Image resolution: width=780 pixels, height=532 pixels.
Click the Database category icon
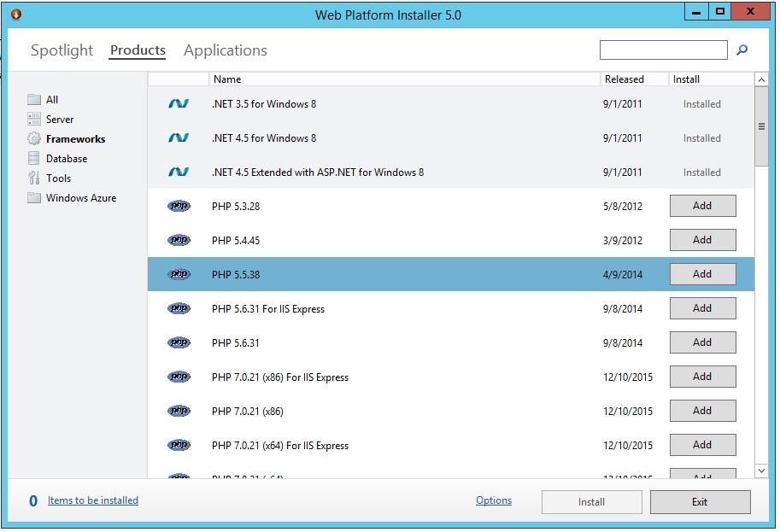(34, 158)
